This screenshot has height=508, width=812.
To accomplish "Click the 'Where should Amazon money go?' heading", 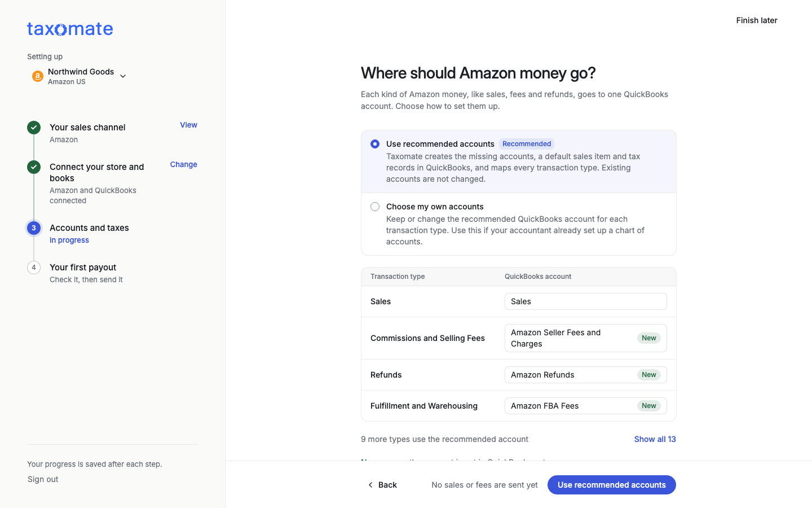I will pos(478,73).
